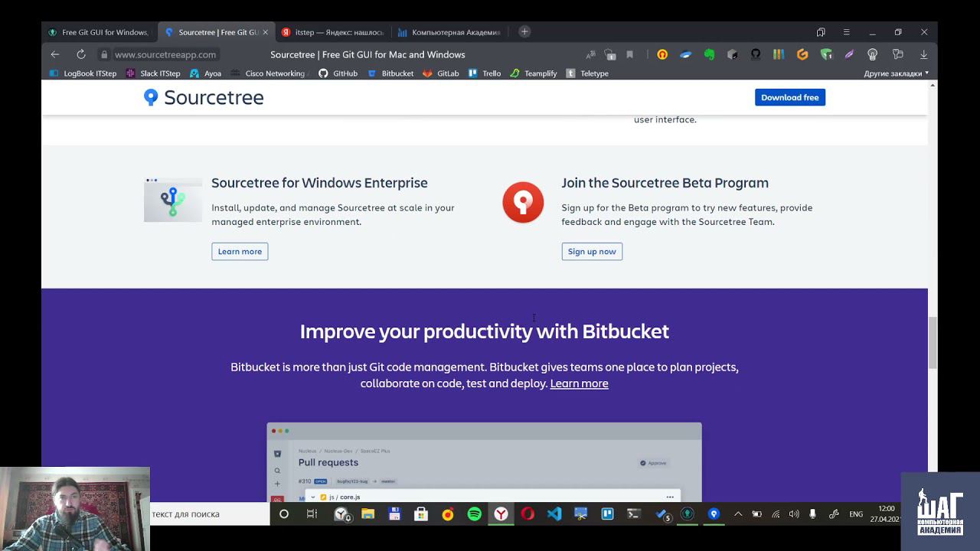Open the green shield adblock extension

[x=826, y=54]
